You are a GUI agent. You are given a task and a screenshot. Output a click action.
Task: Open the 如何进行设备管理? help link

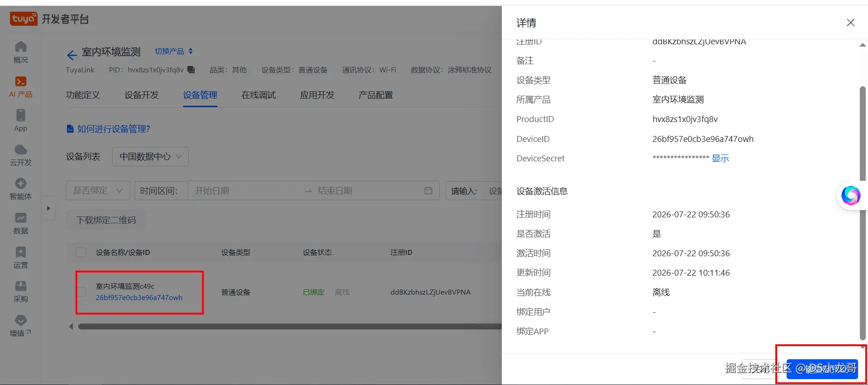coord(108,129)
